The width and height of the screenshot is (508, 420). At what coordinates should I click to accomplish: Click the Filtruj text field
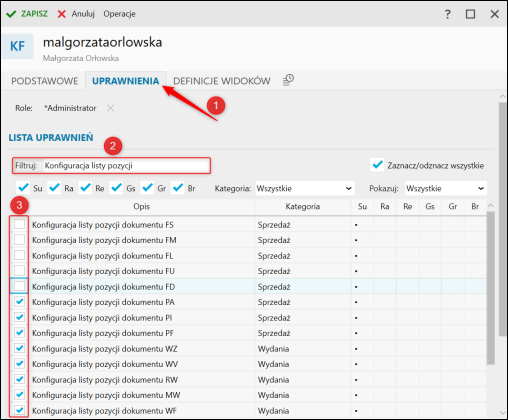pos(126,166)
